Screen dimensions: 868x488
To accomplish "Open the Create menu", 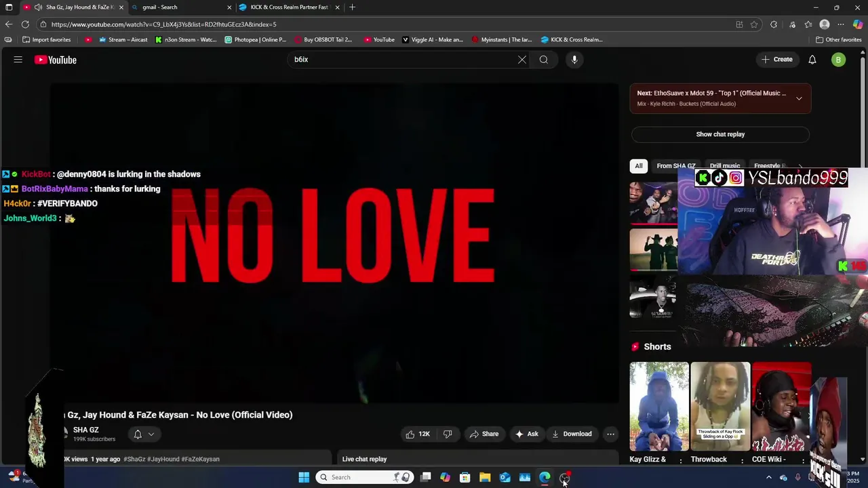I will (x=776, y=60).
